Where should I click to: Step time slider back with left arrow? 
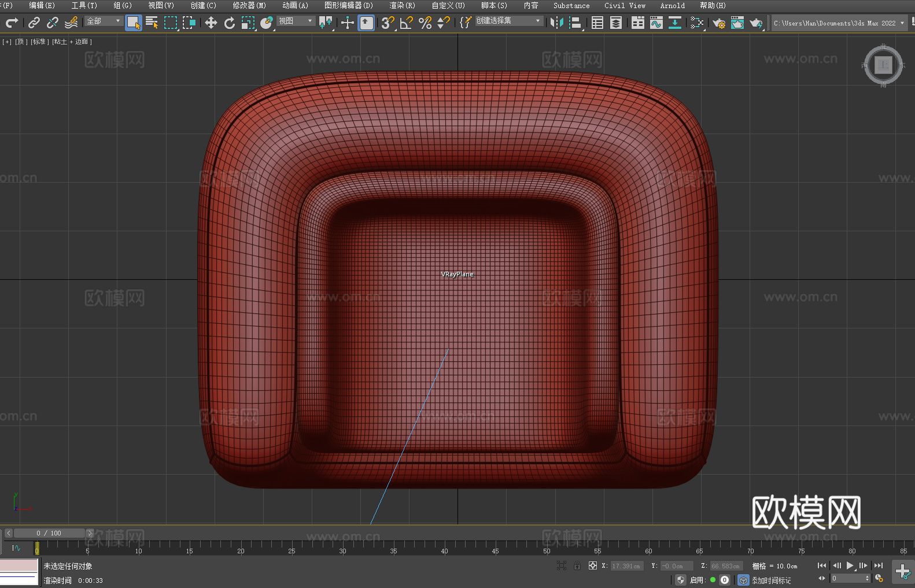9,533
